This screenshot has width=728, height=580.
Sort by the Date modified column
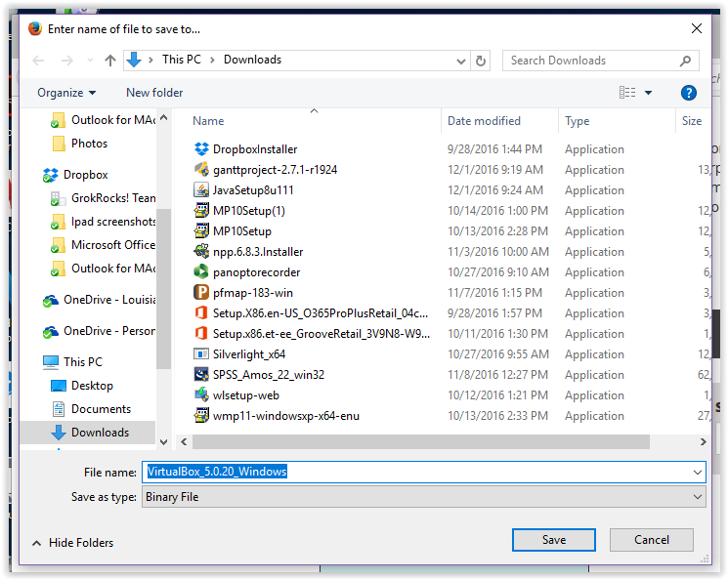click(484, 121)
